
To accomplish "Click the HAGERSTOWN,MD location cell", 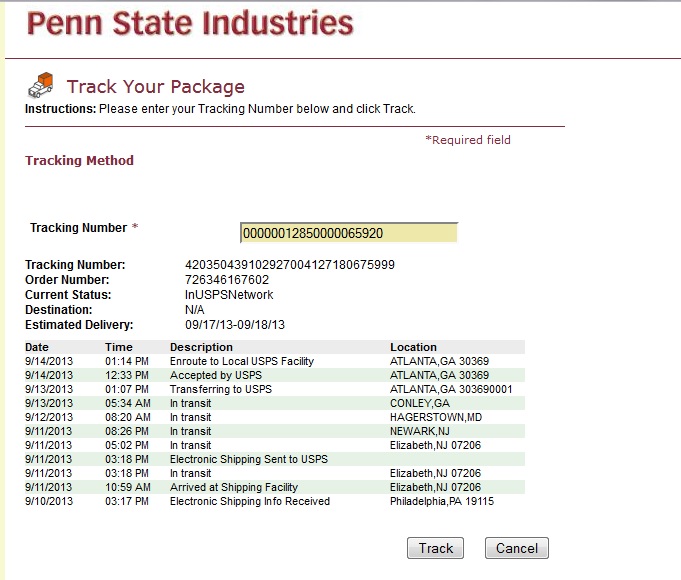I will pos(436,417).
